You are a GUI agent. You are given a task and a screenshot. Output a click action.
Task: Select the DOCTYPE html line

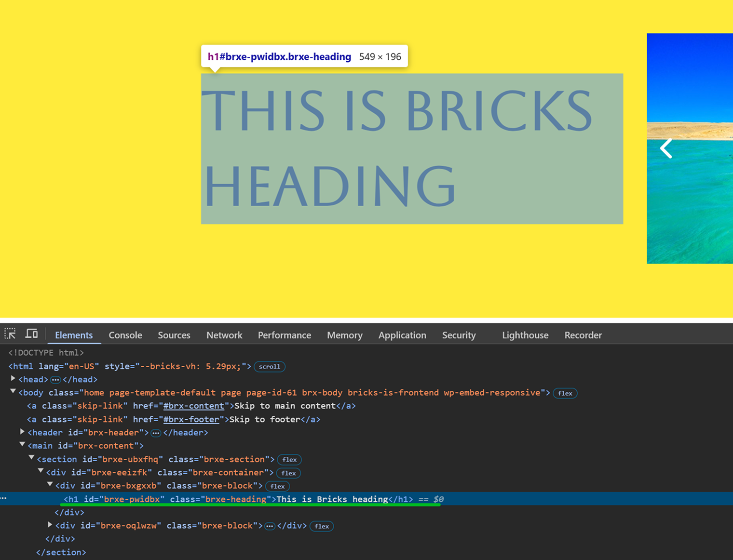tap(46, 353)
